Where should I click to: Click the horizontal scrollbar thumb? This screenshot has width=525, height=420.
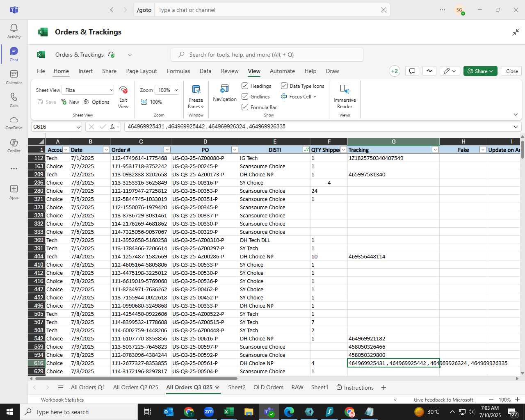click(x=136, y=378)
